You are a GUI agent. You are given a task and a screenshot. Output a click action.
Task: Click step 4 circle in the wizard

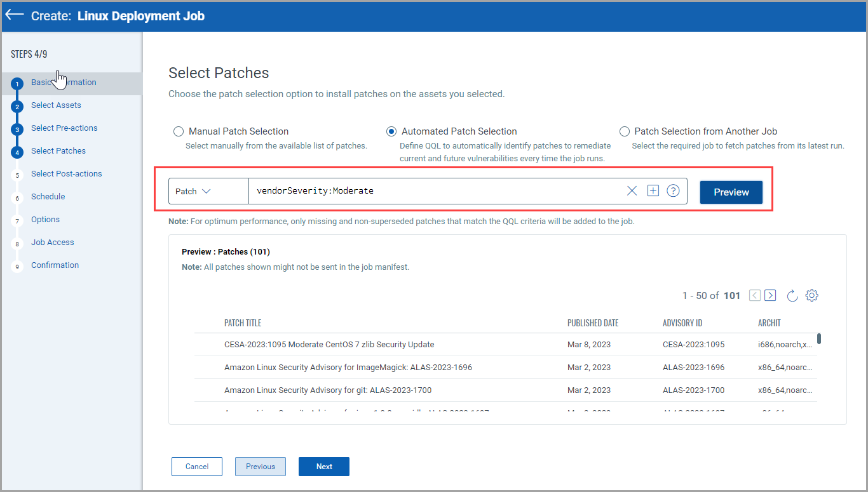coord(17,152)
